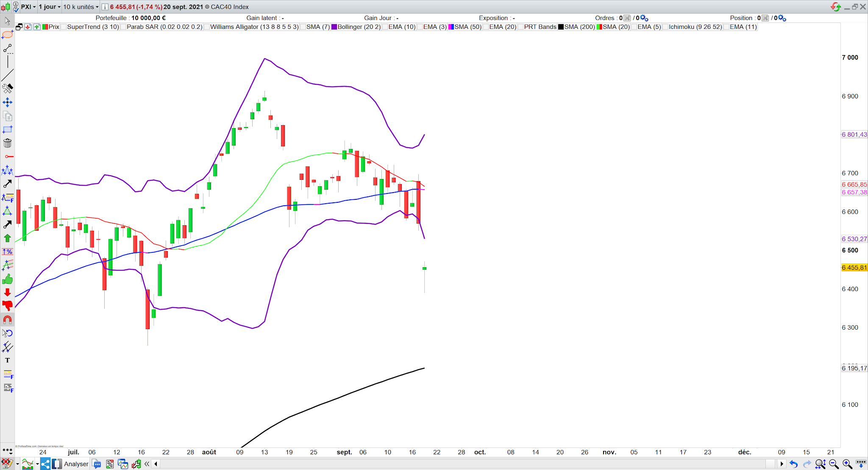This screenshot has height=470, width=868.
Task: Toggle the Parab SAR indicator checkbox
Action: click(123, 27)
